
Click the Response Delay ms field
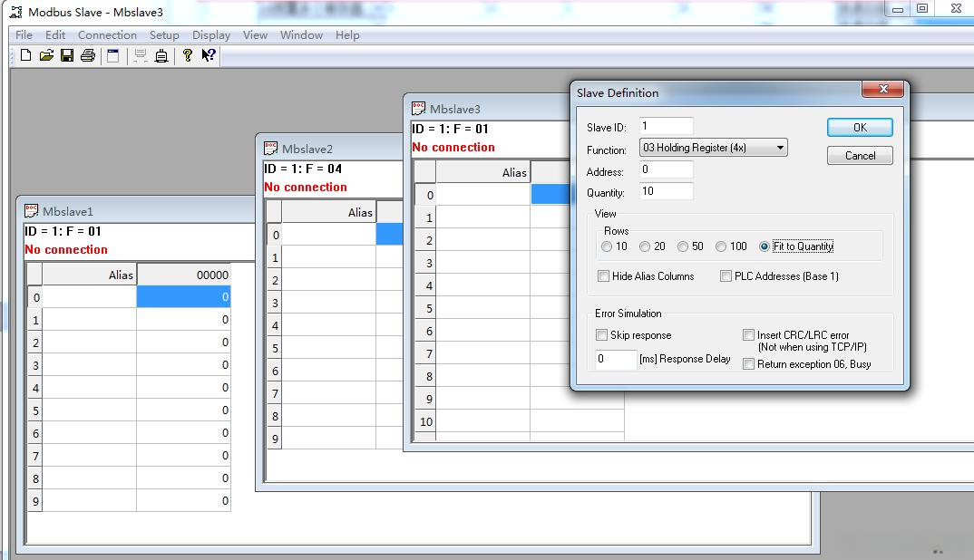[x=616, y=359]
